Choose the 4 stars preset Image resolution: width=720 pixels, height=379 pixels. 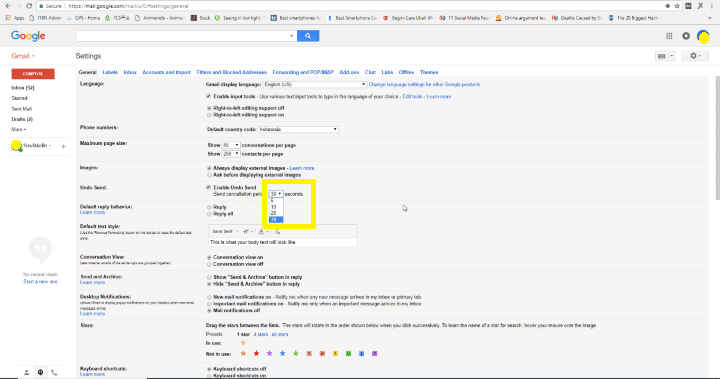pyautogui.click(x=260, y=334)
